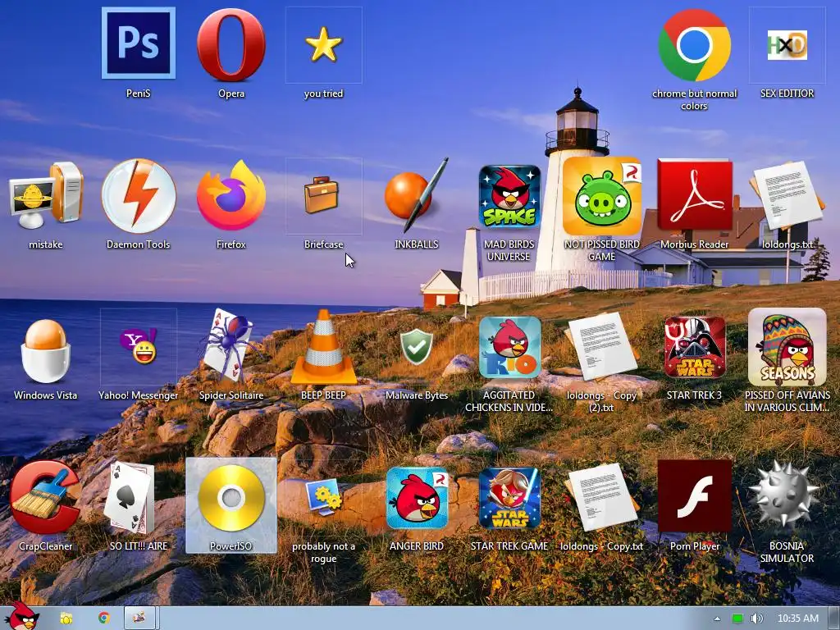This screenshot has width=840, height=630.
Task: Click the Flash Player 'f' icon
Action: click(694, 496)
